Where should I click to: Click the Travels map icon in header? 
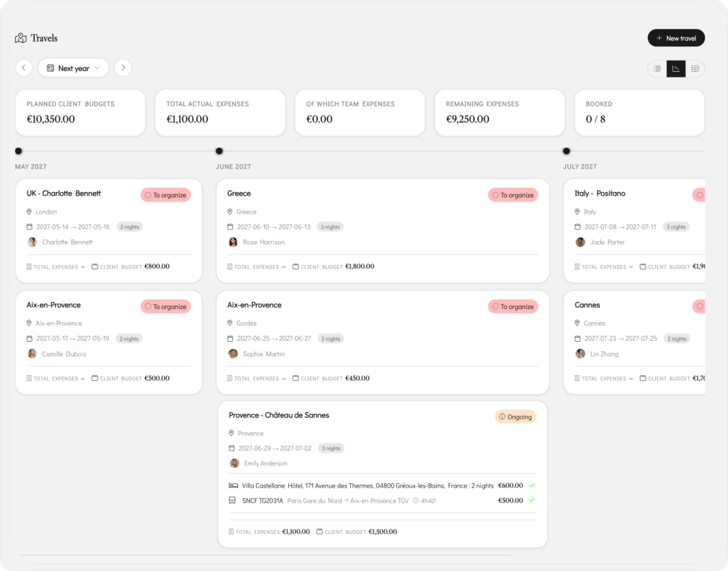click(x=21, y=38)
